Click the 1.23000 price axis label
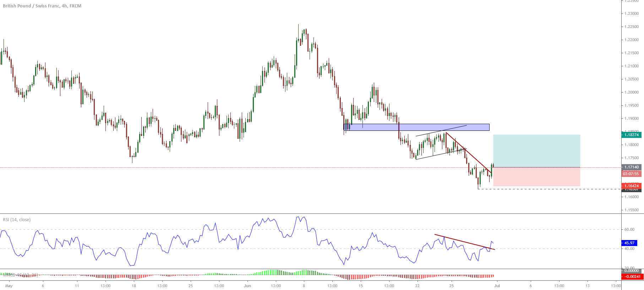The image size is (644, 290). tap(632, 13)
